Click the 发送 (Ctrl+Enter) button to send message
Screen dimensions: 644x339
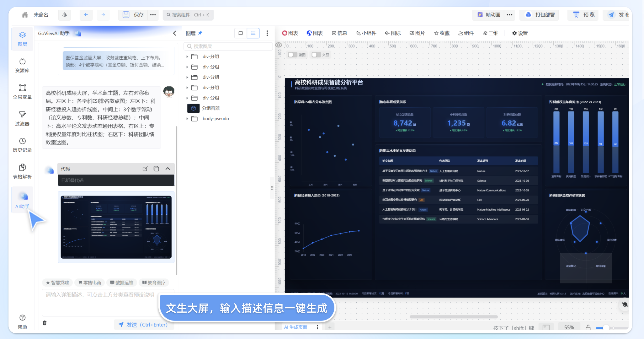tap(143, 325)
